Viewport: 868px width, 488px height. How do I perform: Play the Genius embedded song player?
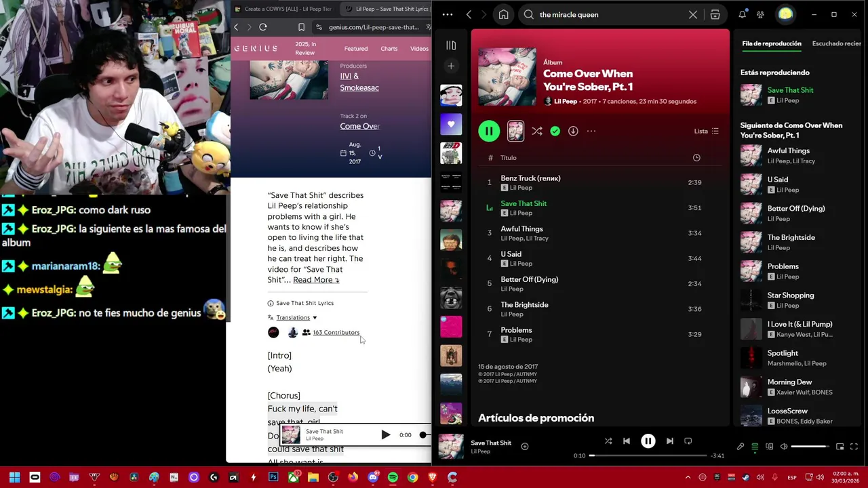[385, 435]
